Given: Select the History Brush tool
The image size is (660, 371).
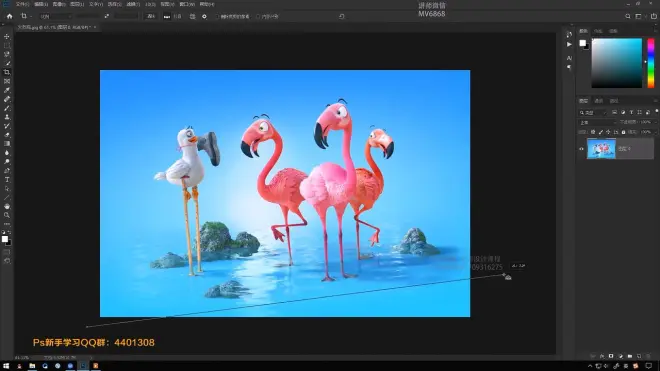Looking at the screenshot, I should tap(7, 126).
